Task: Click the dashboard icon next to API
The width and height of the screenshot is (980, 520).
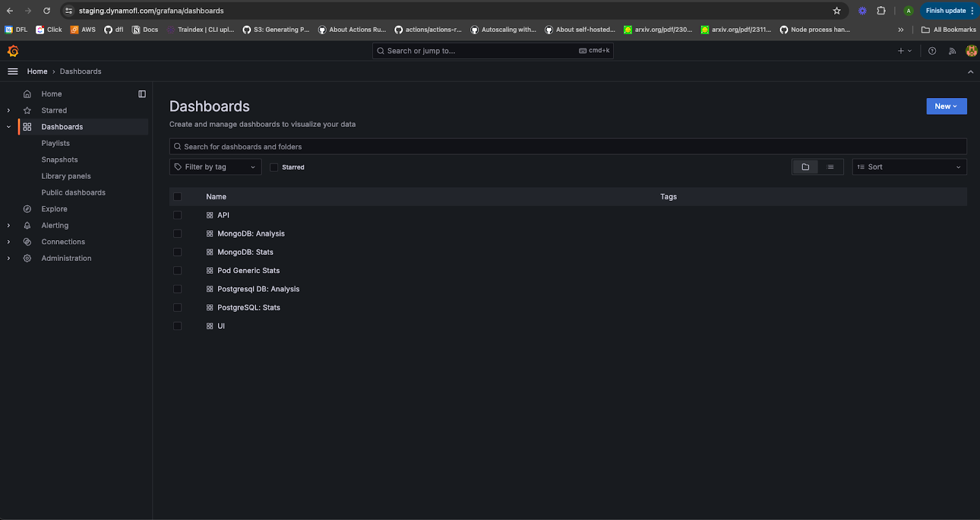Action: [209, 215]
